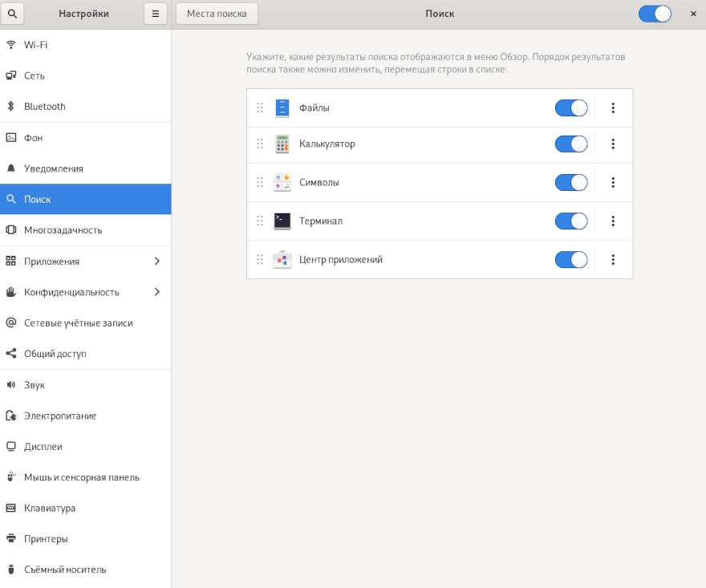Toggle the Калькулятор search switch
This screenshot has width=706, height=588.
(570, 144)
